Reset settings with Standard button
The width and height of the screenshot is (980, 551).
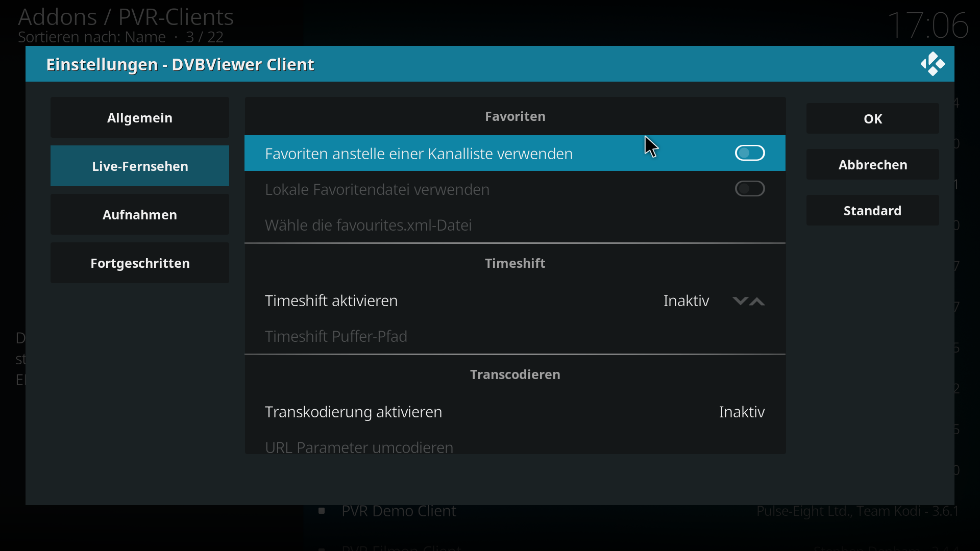tap(873, 210)
